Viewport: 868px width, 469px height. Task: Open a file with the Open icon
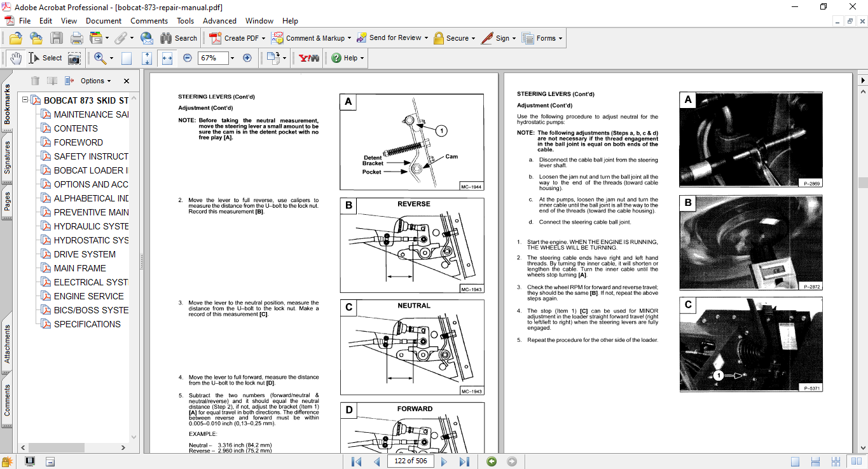tap(15, 38)
